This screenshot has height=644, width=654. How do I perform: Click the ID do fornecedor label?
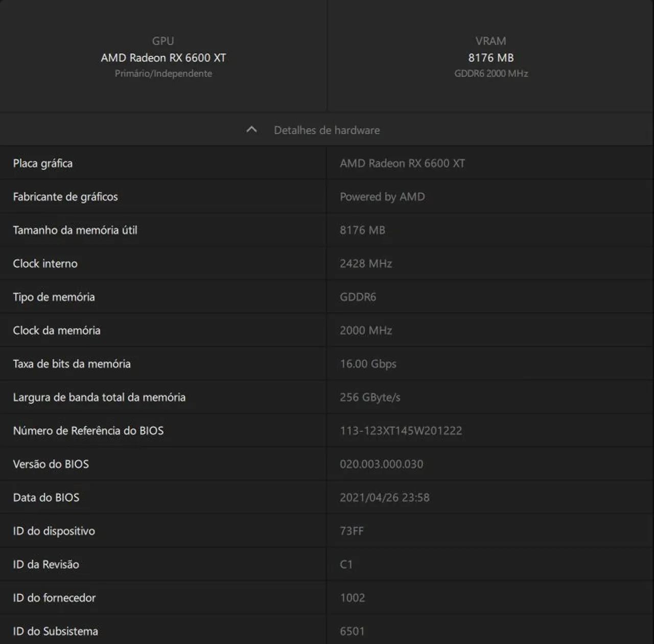[x=54, y=598]
